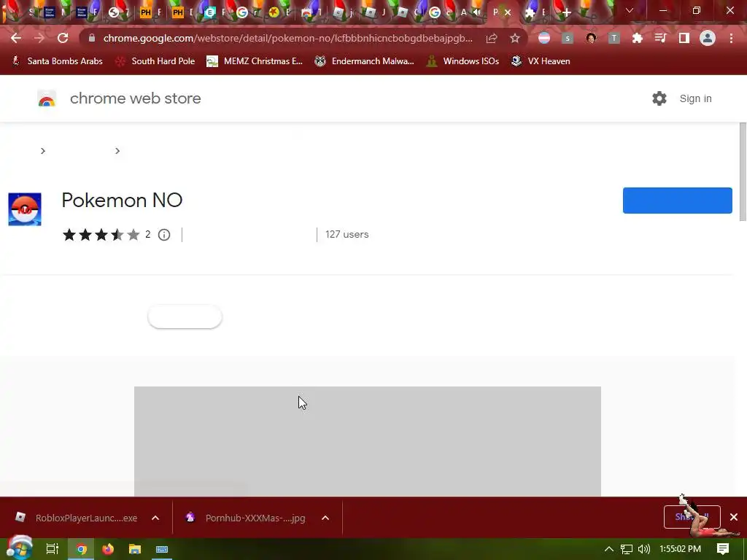Launch Firefox from the taskbar
747x560 pixels.
[x=108, y=549]
